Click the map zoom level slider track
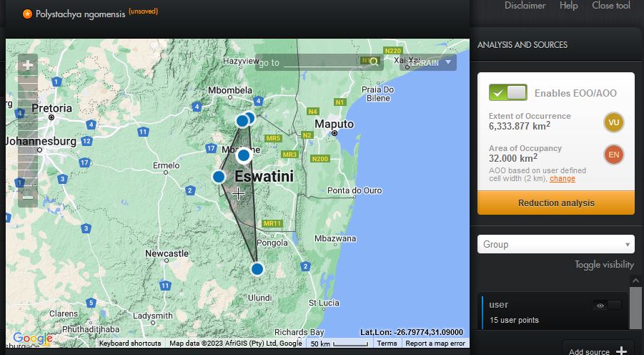The width and height of the screenshot is (644, 355). tap(27, 129)
